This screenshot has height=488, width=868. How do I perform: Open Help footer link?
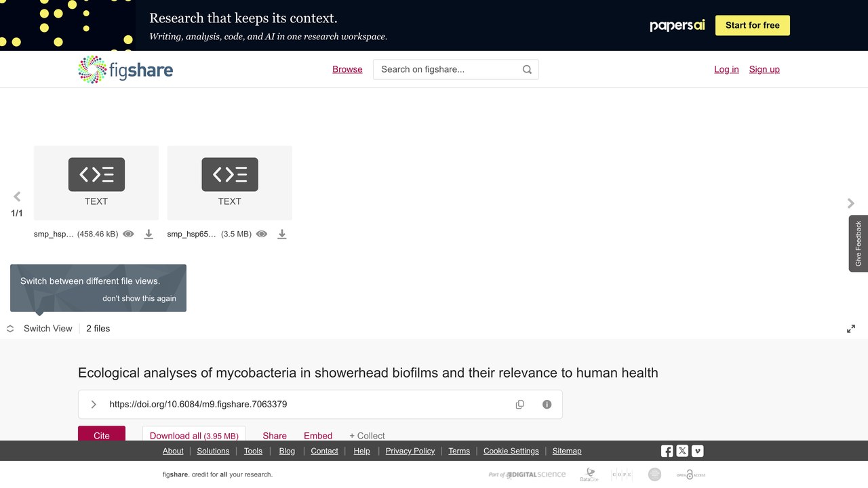click(x=361, y=451)
